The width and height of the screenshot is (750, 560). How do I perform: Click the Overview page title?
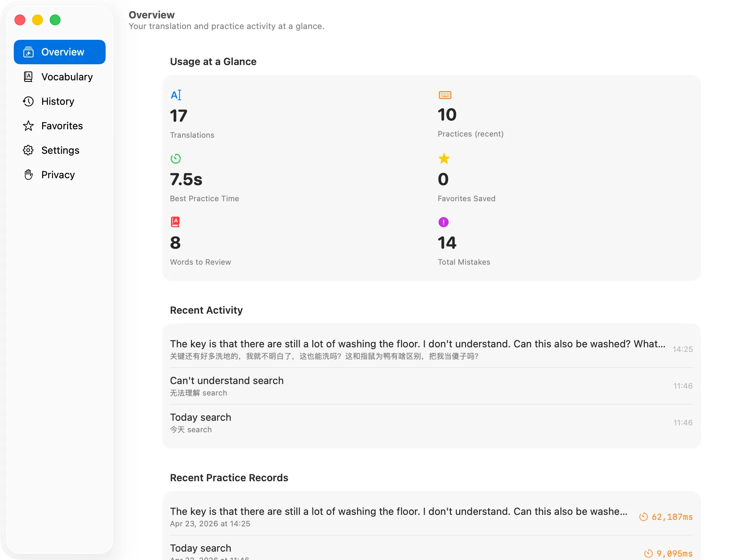click(152, 15)
